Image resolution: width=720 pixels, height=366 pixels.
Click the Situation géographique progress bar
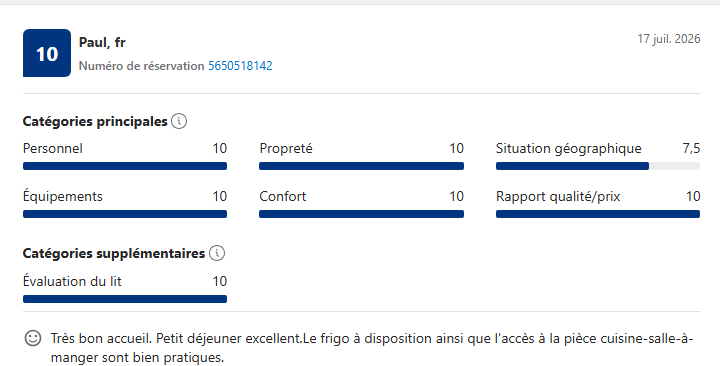598,166
